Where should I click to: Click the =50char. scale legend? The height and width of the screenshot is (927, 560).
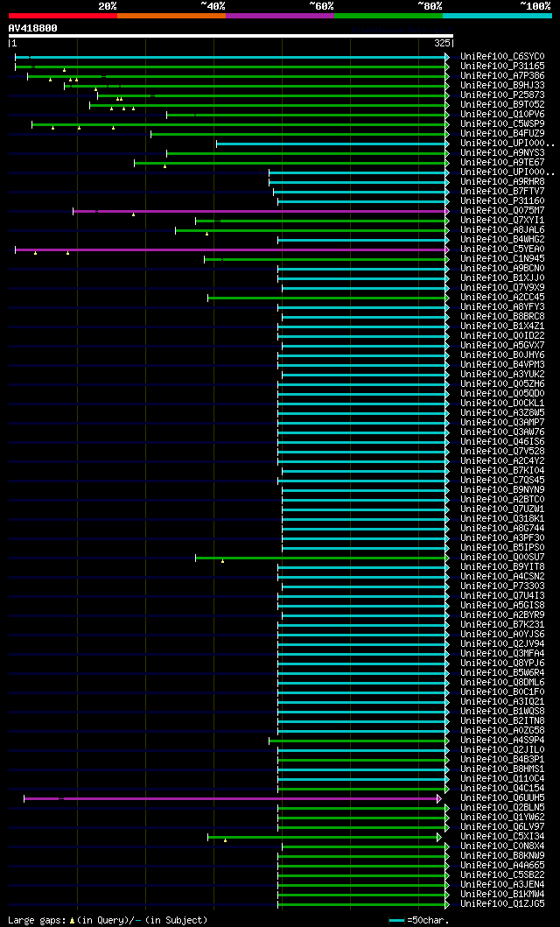point(419,921)
